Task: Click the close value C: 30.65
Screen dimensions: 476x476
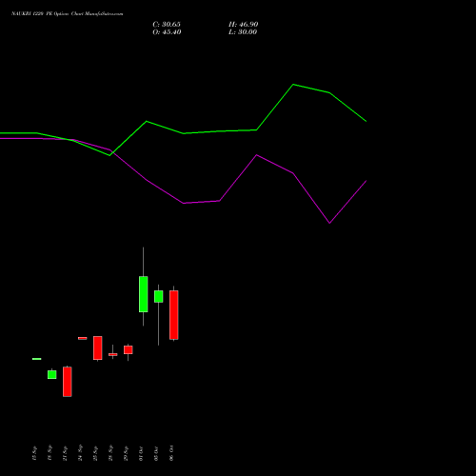Action: pyautogui.click(x=167, y=25)
